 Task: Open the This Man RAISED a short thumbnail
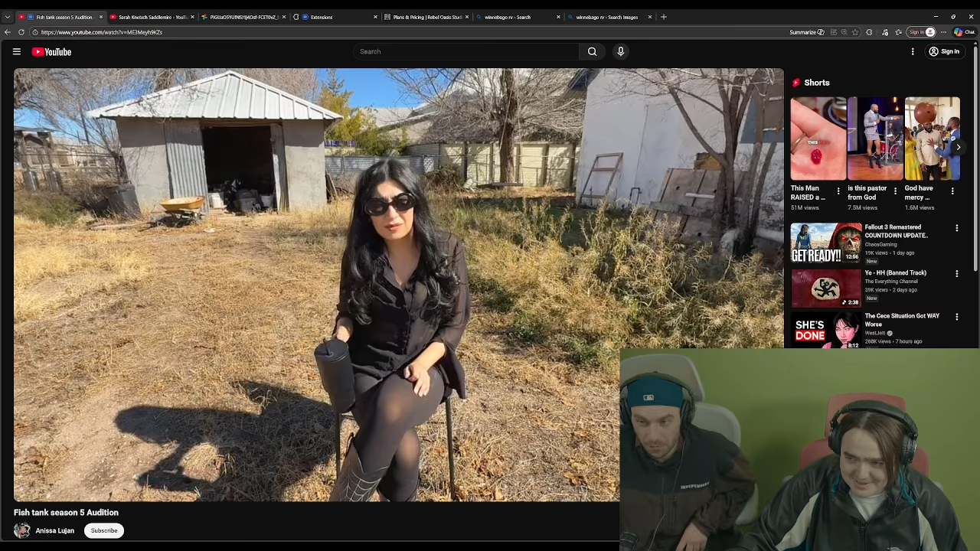click(818, 139)
